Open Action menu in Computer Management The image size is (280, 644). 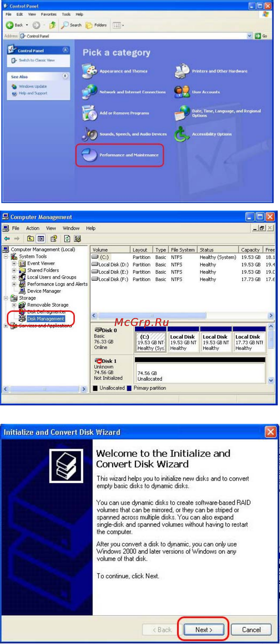[33, 228]
